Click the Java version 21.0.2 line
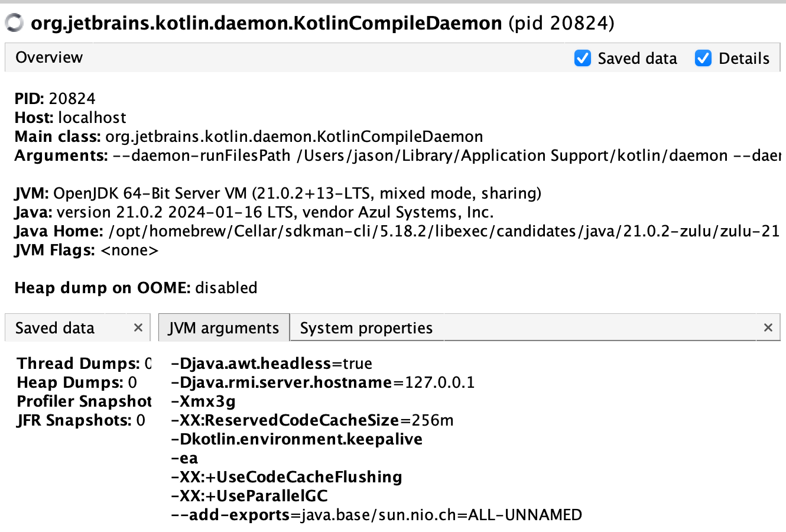Screen dimensions: 786x532 click(x=254, y=212)
